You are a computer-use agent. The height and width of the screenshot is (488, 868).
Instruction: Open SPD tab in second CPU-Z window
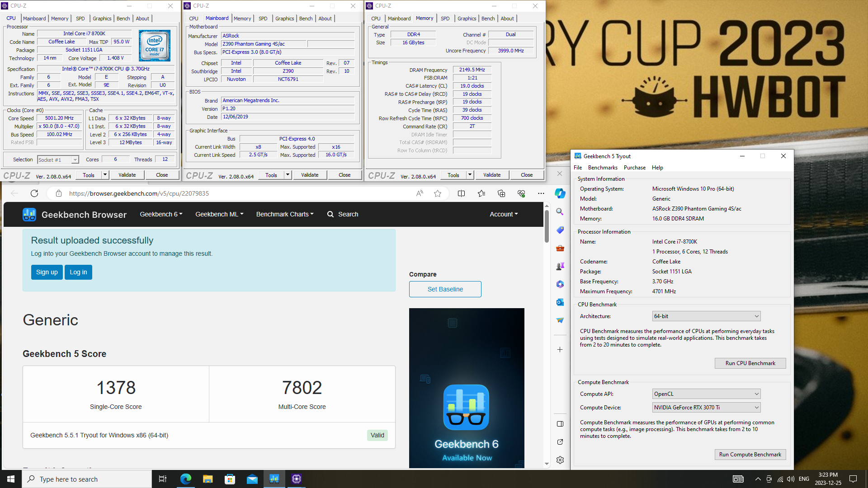[263, 19]
